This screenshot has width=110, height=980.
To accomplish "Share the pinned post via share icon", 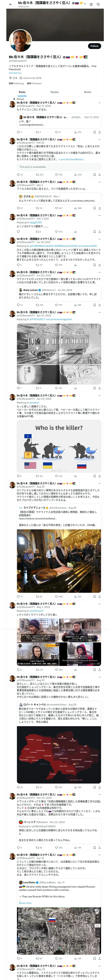I will coord(99,132).
